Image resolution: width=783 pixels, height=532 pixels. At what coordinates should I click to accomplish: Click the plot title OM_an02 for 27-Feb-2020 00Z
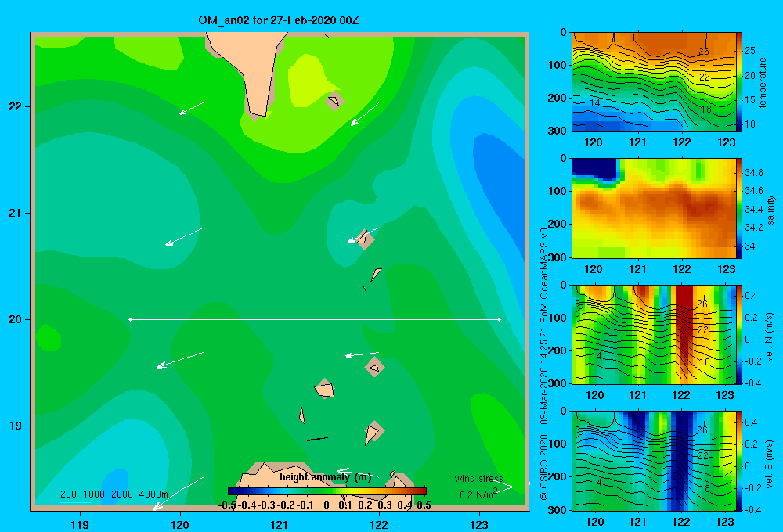278,20
